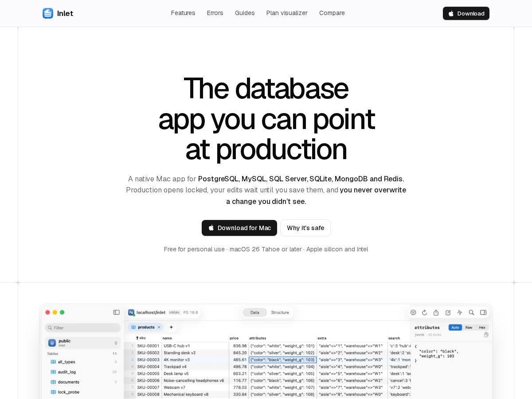The width and height of the screenshot is (532, 399).
Task: Click the Tables section heading in sidebar
Action: click(52, 354)
